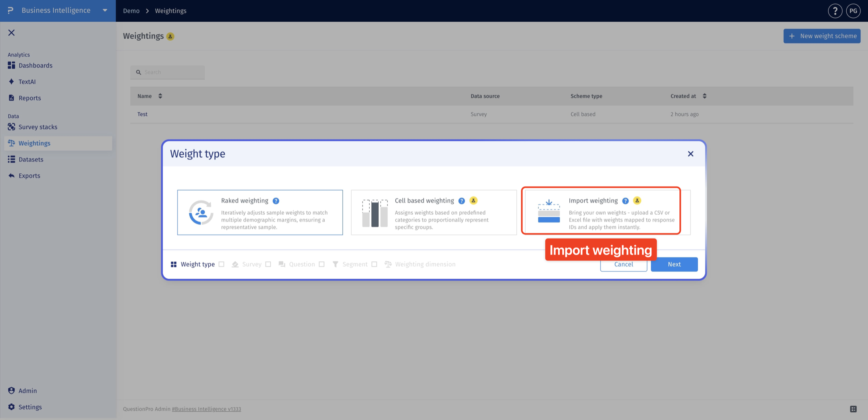868x420 pixels.
Task: Click the Weightings scale icon in sidebar
Action: coord(11,143)
